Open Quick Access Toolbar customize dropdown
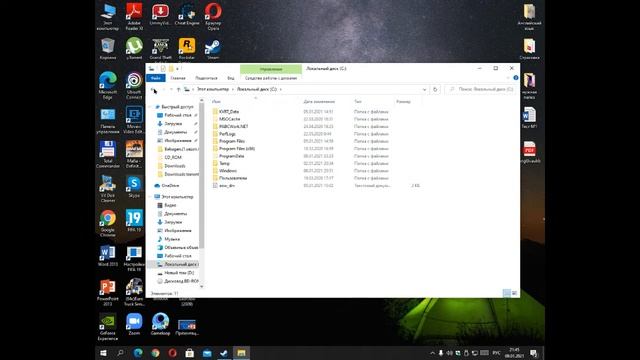The width and height of the screenshot is (640, 360). 178,69
